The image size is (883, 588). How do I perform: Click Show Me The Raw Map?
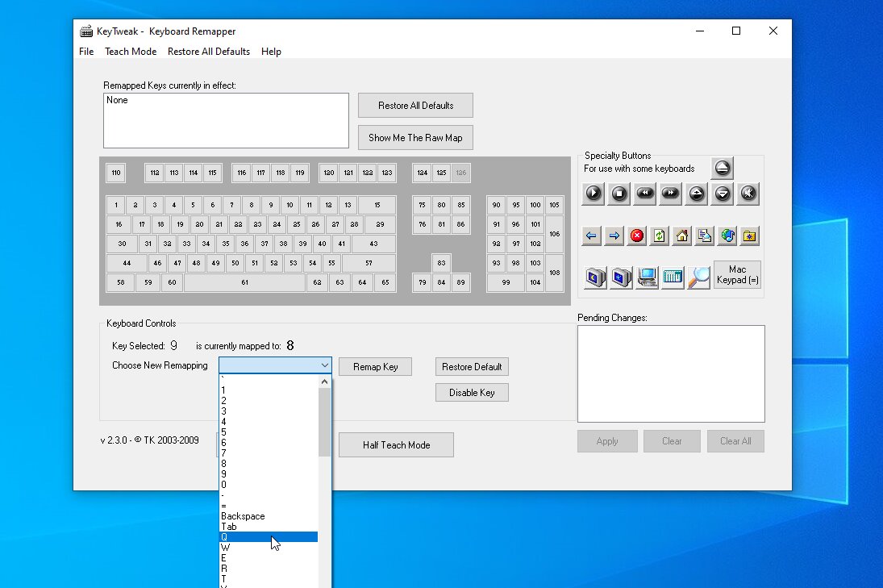[415, 138]
